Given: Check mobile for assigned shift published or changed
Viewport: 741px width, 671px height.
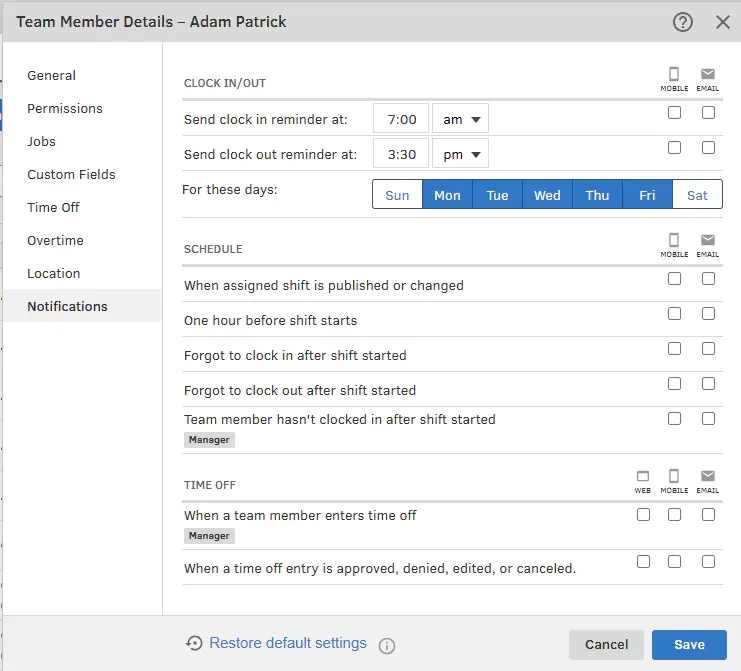Looking at the screenshot, I should point(674,278).
